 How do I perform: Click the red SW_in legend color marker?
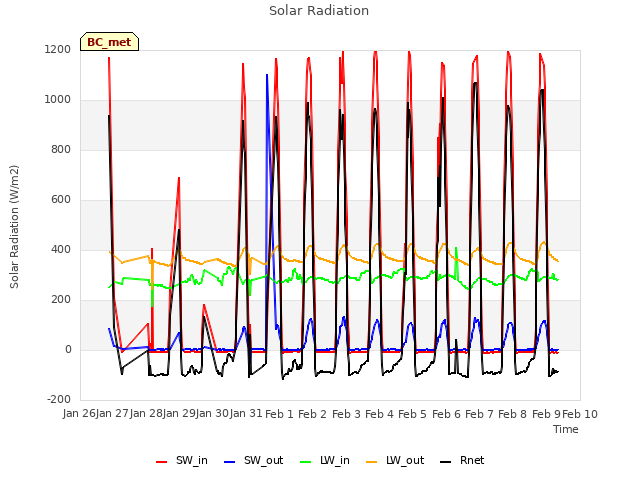point(162,462)
